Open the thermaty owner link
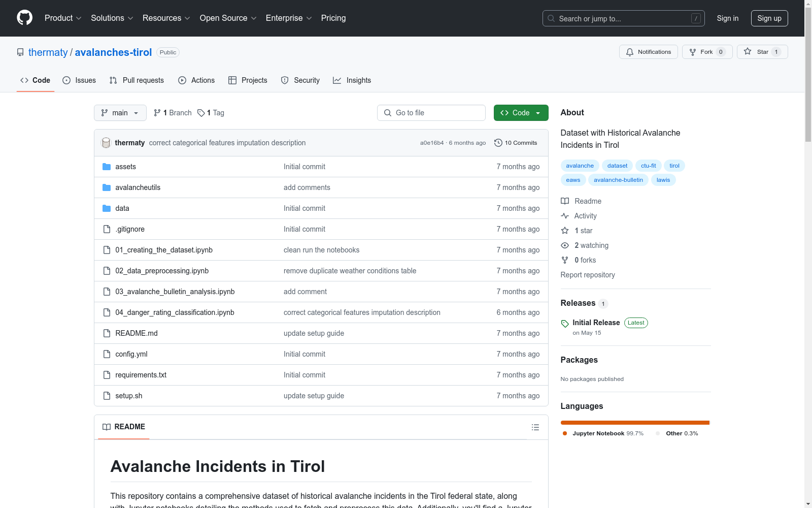The image size is (812, 508). tap(48, 52)
